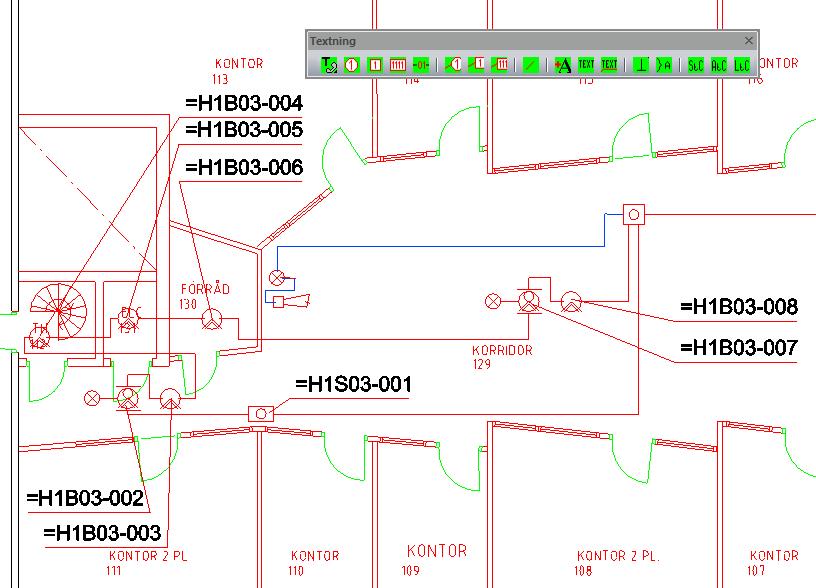Click the StC toolbar icon

[696, 65]
